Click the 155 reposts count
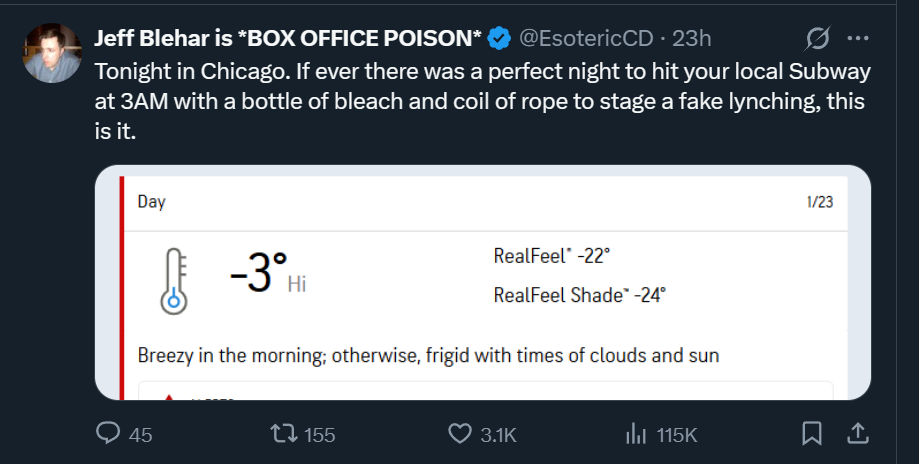919x464 pixels. click(320, 435)
